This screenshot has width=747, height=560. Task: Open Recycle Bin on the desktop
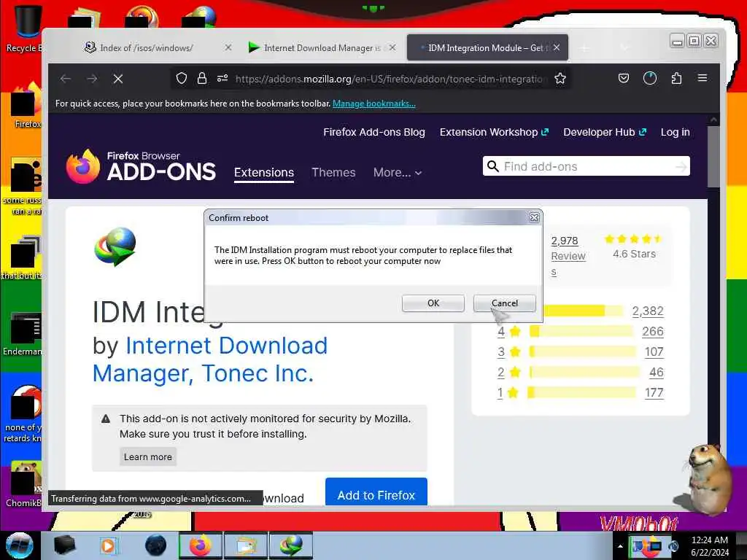24,28
